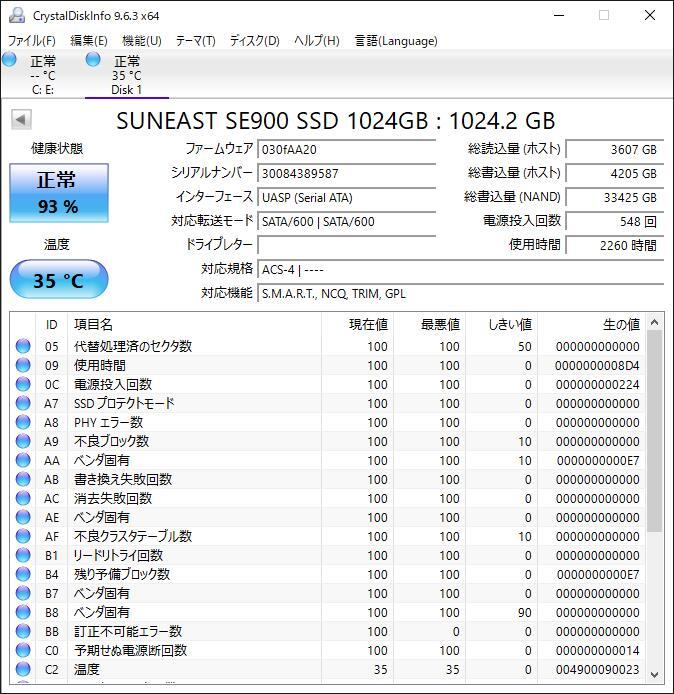Image resolution: width=674 pixels, height=694 pixels.
Task: Open the ファイル(F) menu
Action: point(32,41)
